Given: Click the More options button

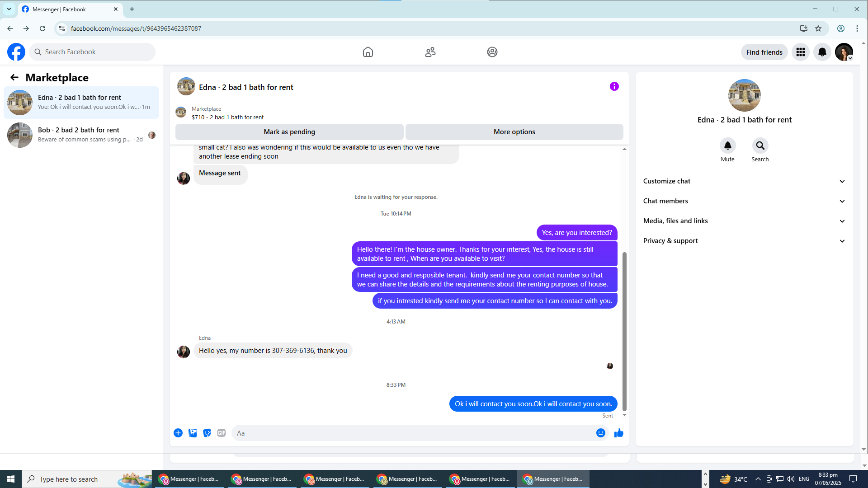Looking at the screenshot, I should point(514,132).
